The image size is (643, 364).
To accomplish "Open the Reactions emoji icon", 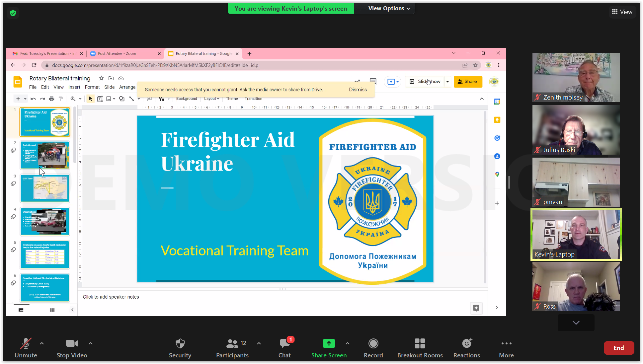I will tap(467, 343).
